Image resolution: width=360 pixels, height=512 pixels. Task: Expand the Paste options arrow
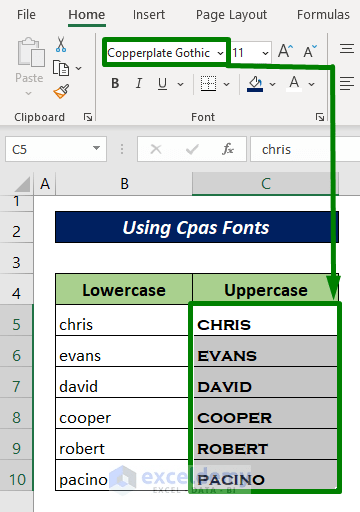(x=29, y=93)
